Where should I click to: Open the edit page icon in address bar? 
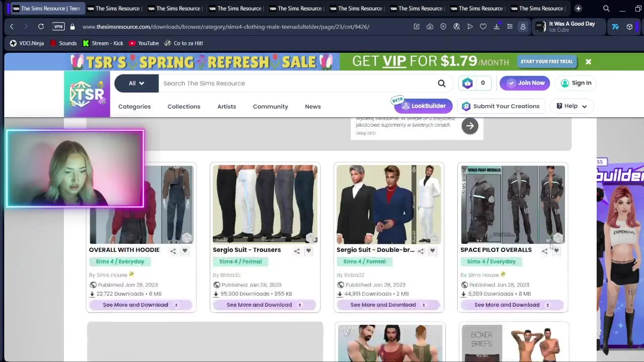417,27
